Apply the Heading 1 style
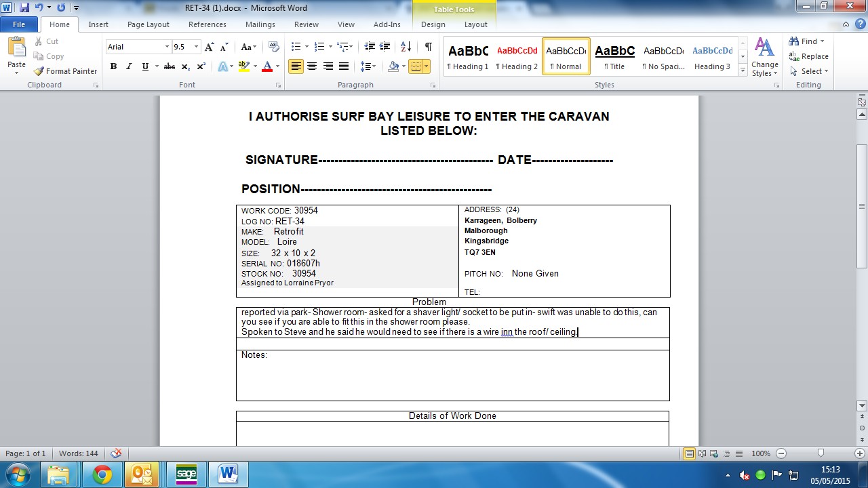Image resolution: width=868 pixels, height=488 pixels. 468,57
